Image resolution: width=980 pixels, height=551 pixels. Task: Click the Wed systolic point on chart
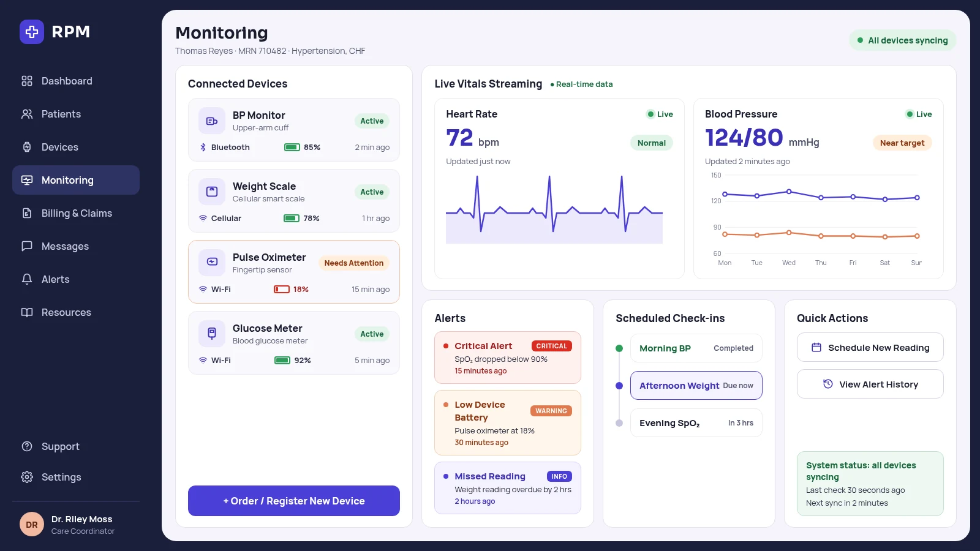789,192
